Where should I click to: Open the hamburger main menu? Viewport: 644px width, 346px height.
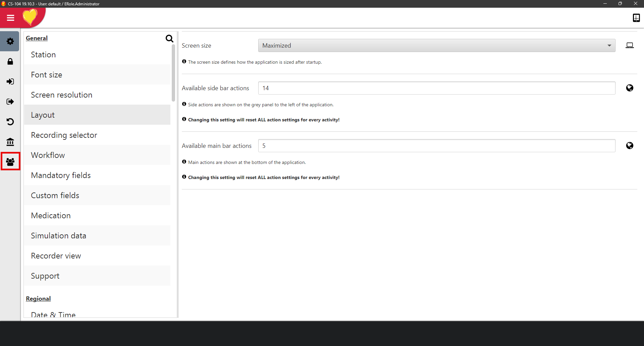[x=10, y=18]
